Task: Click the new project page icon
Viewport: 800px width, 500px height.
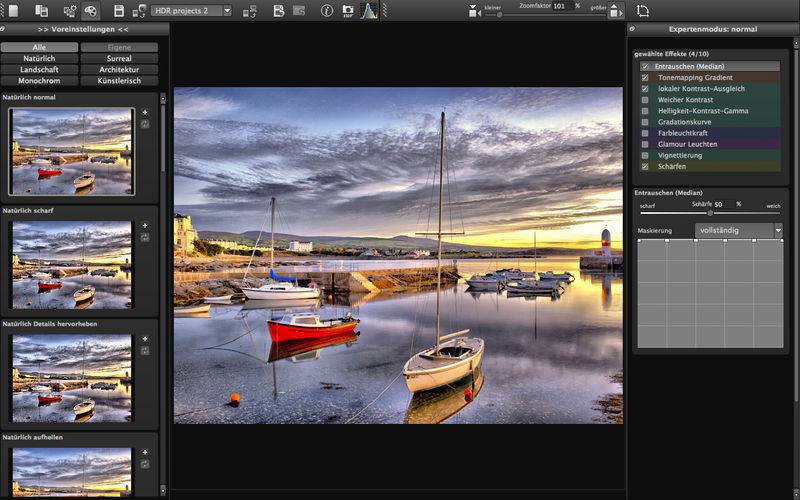Action: (13, 11)
